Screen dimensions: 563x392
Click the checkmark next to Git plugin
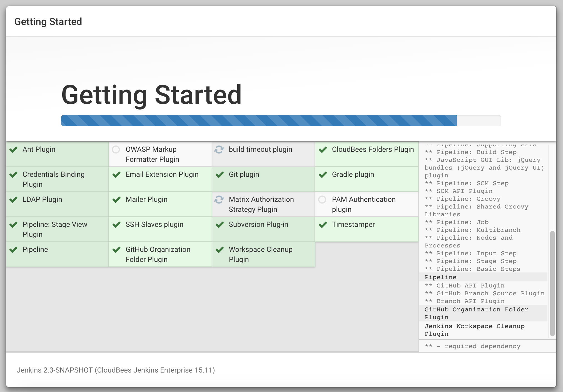point(220,175)
